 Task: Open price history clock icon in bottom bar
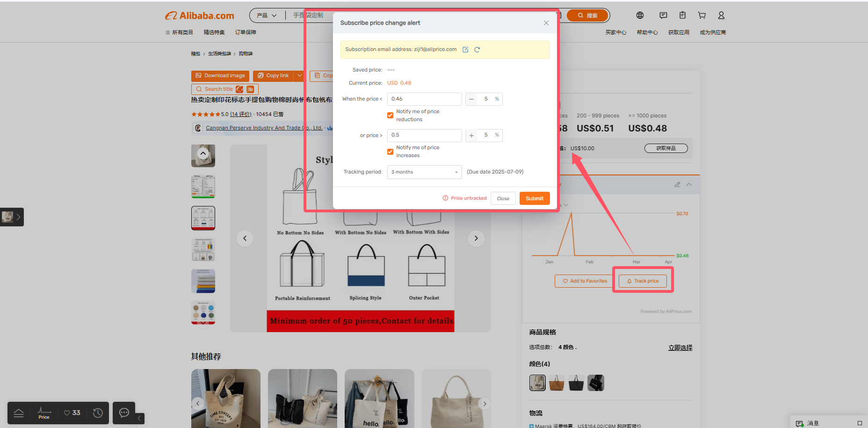tap(98, 413)
